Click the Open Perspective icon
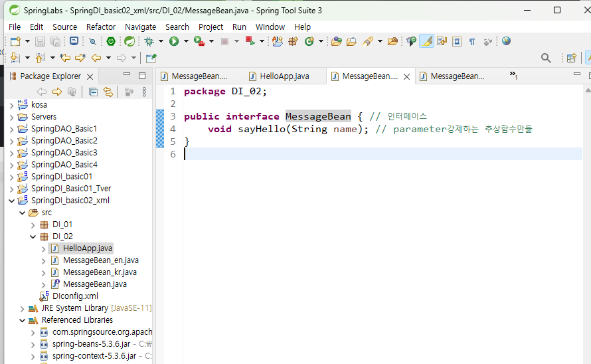Screen dimensions: 591x364 pyautogui.click(x=571, y=58)
